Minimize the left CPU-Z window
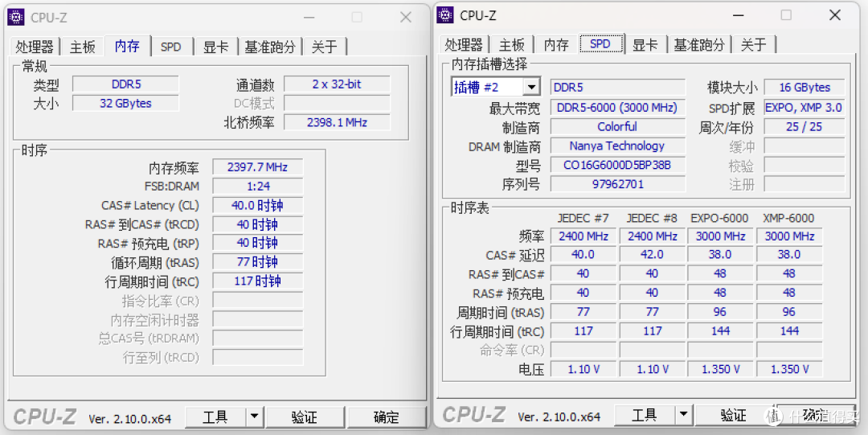868x435 pixels. (x=309, y=17)
